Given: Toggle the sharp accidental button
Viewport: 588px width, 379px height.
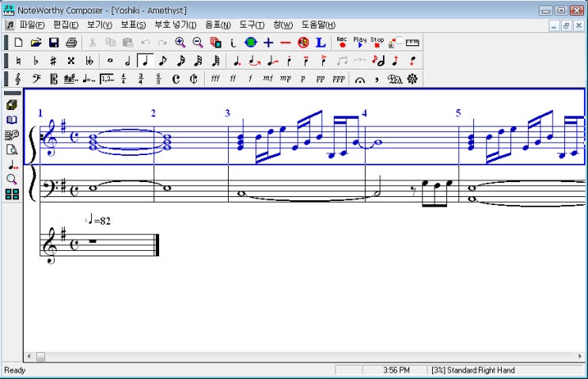Looking at the screenshot, I should pos(53,61).
